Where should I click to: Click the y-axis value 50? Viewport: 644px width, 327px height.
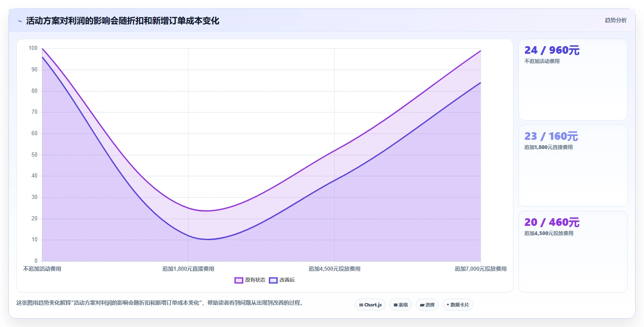click(34, 154)
